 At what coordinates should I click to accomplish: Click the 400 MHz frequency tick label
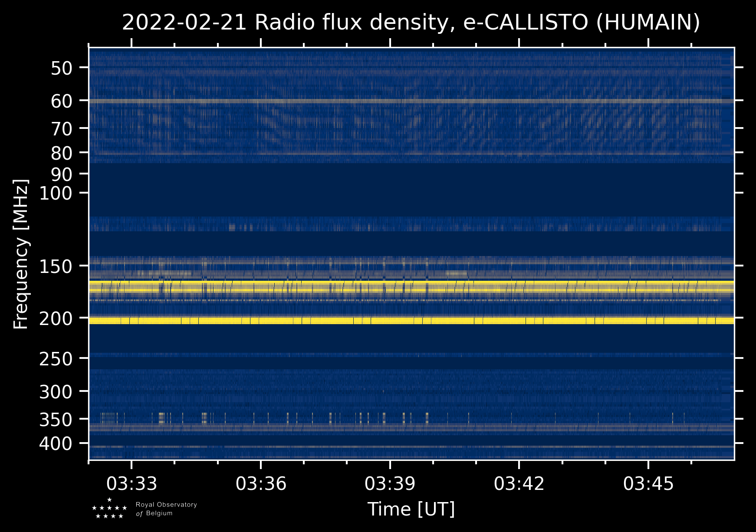point(56,444)
